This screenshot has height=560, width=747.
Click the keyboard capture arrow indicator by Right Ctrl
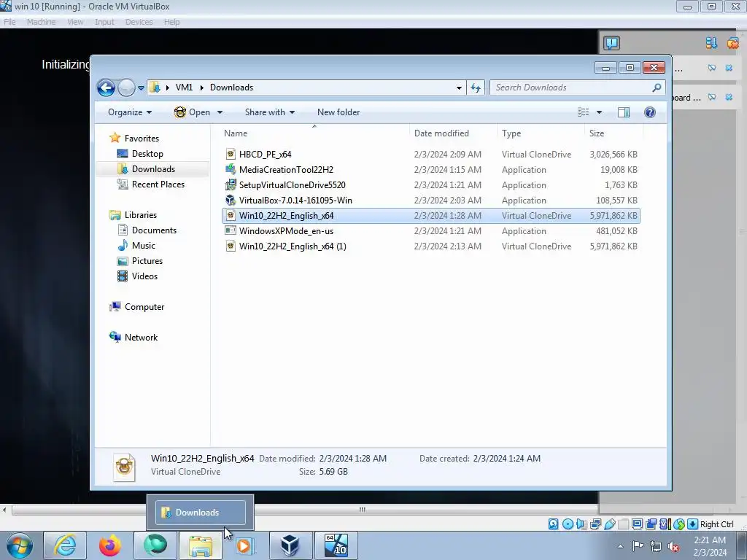click(693, 524)
